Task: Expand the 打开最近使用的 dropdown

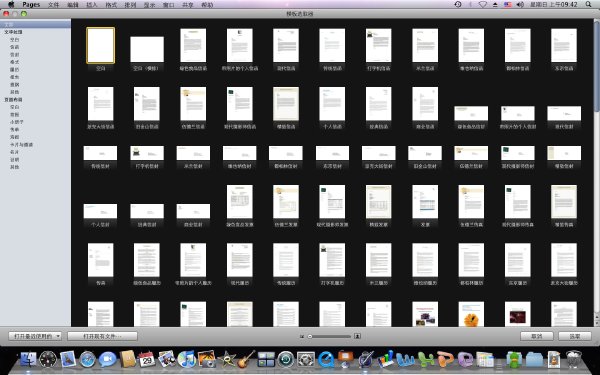Action: 35,336
